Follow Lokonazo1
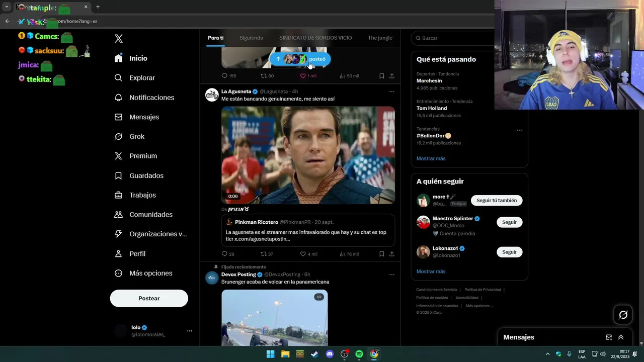This screenshot has height=362, width=644. pyautogui.click(x=509, y=252)
